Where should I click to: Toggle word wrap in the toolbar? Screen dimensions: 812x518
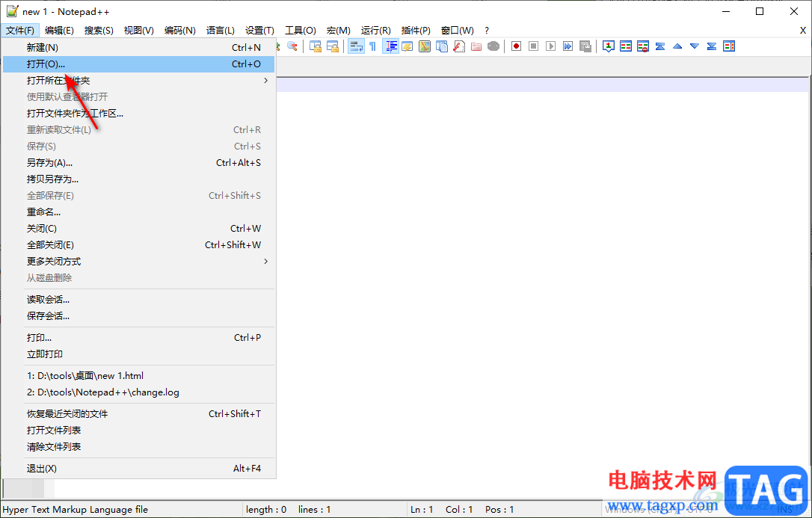(x=356, y=46)
